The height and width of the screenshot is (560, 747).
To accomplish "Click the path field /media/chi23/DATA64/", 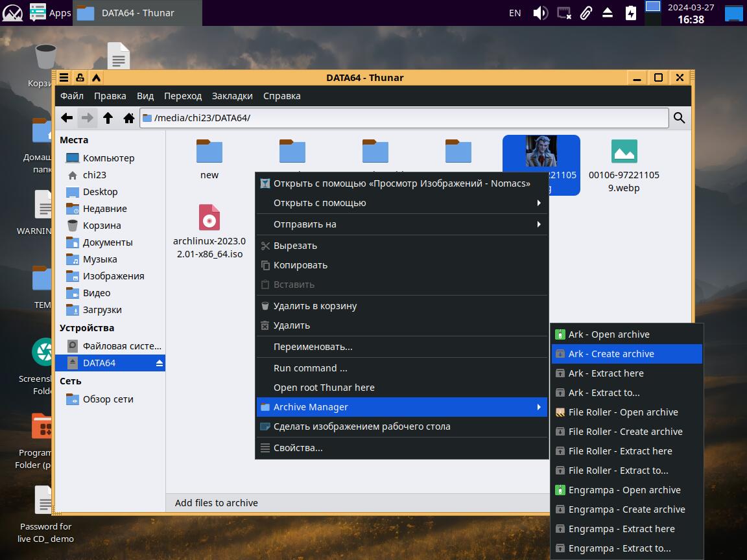I will click(x=404, y=117).
